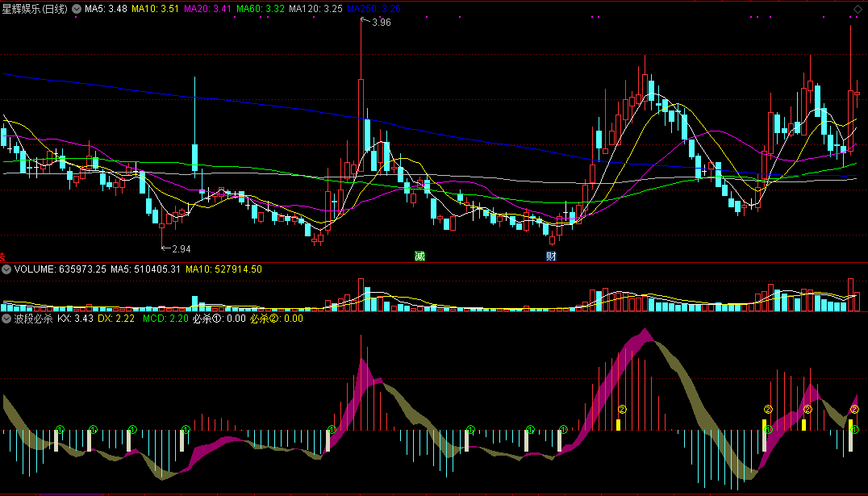Click the red S marker under the candlestick chart
Screen dimensions: 868x496
[2, 256]
